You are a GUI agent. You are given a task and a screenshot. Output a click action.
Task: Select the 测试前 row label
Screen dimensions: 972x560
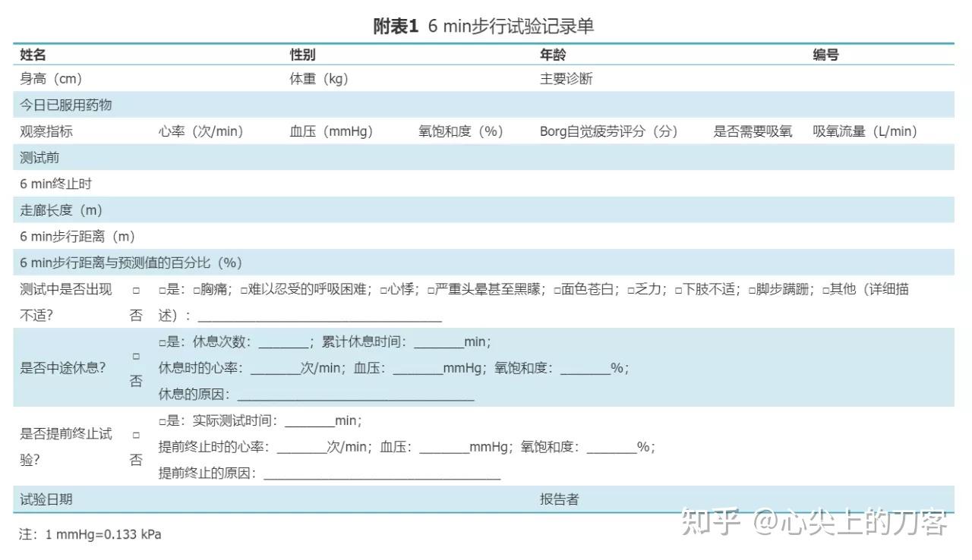pos(39,158)
